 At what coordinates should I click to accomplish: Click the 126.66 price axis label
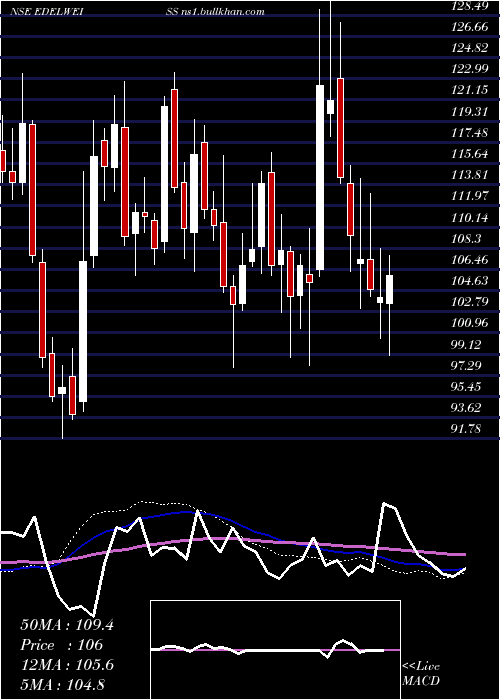470,27
